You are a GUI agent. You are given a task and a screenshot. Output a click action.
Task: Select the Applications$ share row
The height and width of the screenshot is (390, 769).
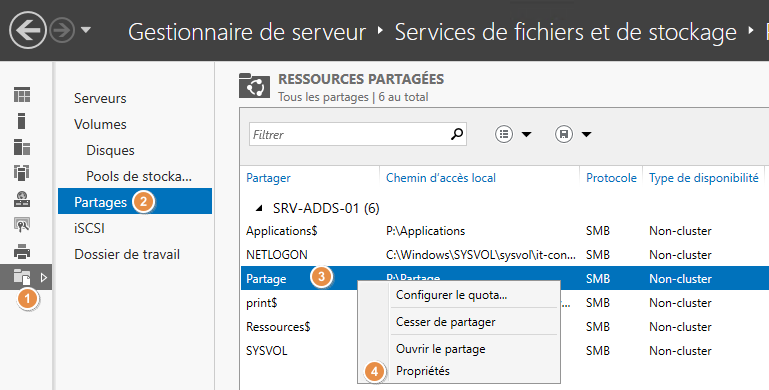(505, 231)
